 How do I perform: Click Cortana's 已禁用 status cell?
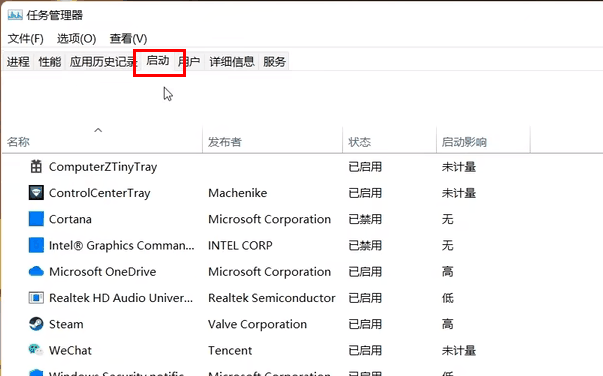365,219
